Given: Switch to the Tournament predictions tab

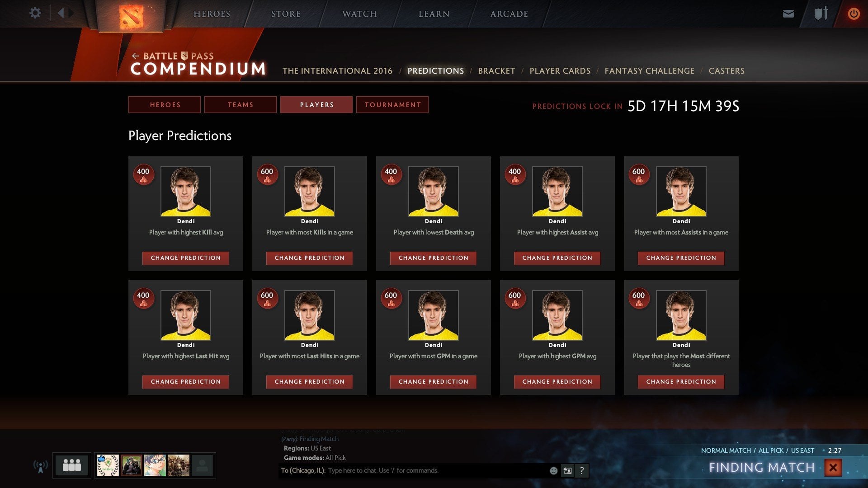Looking at the screenshot, I should [x=392, y=105].
